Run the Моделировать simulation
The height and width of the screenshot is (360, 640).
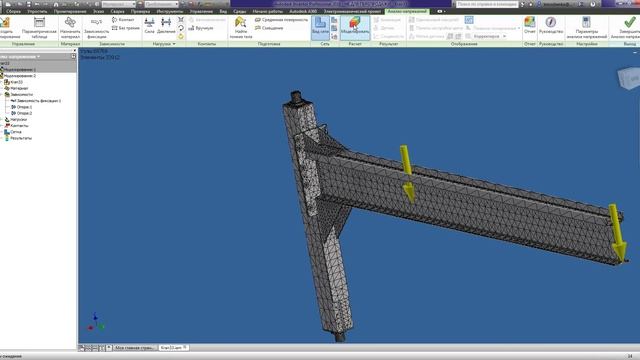pos(355,27)
